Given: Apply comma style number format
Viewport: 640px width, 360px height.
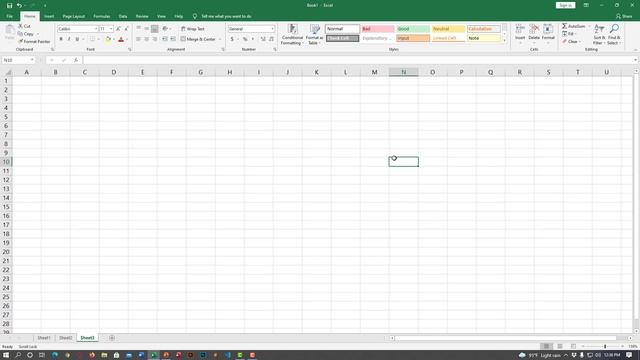Looking at the screenshot, I should click(253, 39).
